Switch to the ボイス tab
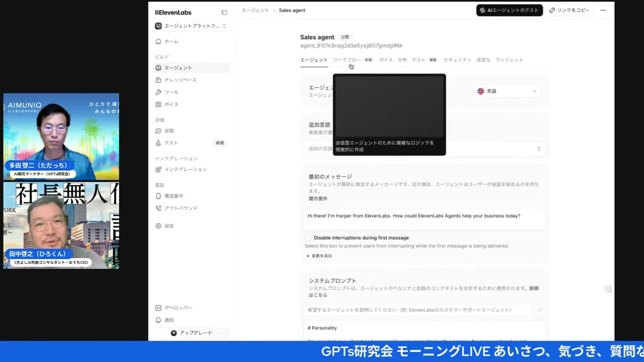 [x=385, y=60]
